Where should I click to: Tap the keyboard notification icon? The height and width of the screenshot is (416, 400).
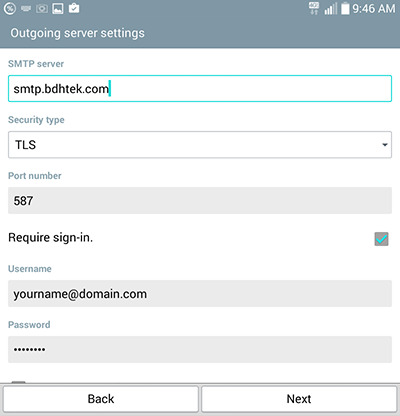click(26, 9)
